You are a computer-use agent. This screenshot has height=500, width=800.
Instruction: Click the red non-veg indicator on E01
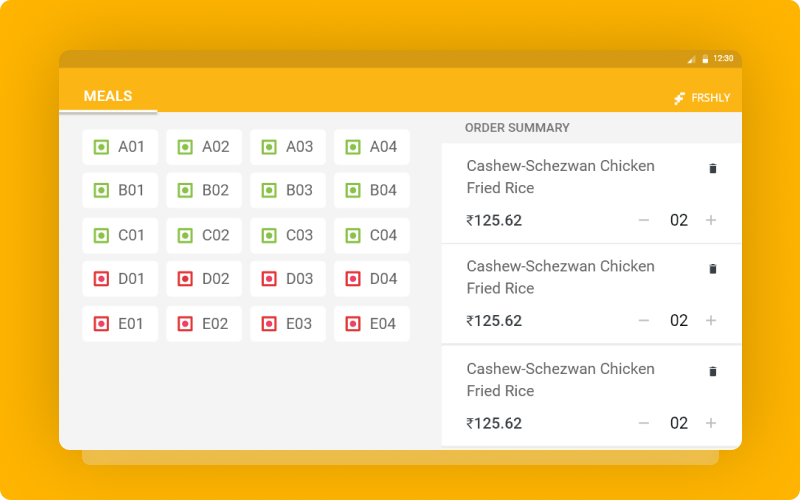click(x=101, y=323)
